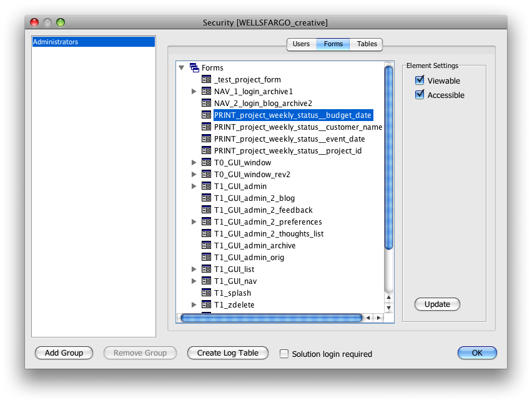This screenshot has height=403, width=532.
Task: Uncheck the Viewable checkbox
Action: (x=420, y=80)
